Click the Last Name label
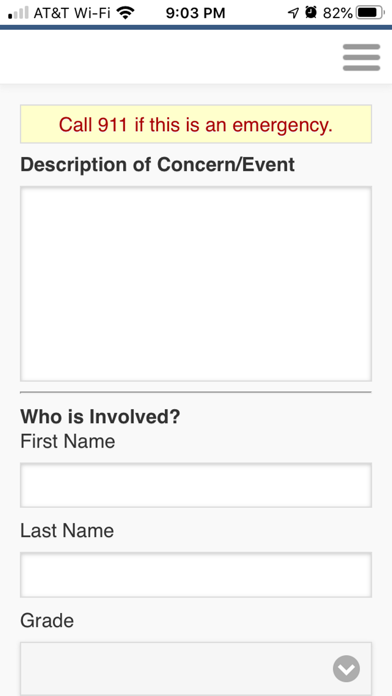Viewport: 392px width, 696px height. point(67,531)
